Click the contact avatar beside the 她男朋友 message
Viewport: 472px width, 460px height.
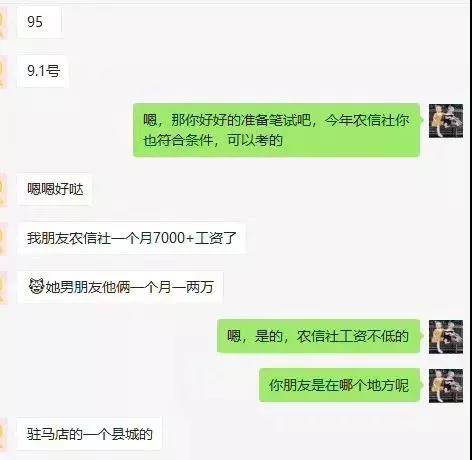point(3,287)
